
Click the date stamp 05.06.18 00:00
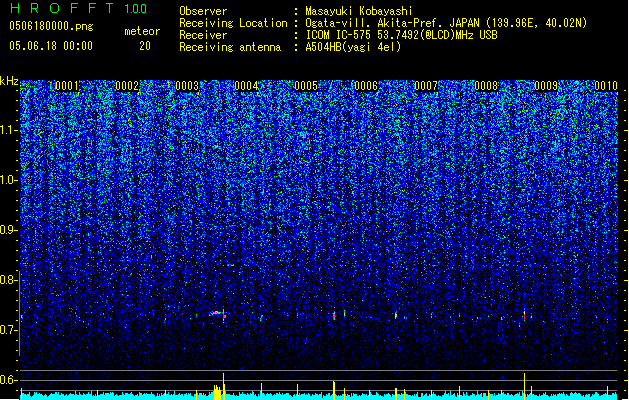tap(51, 46)
